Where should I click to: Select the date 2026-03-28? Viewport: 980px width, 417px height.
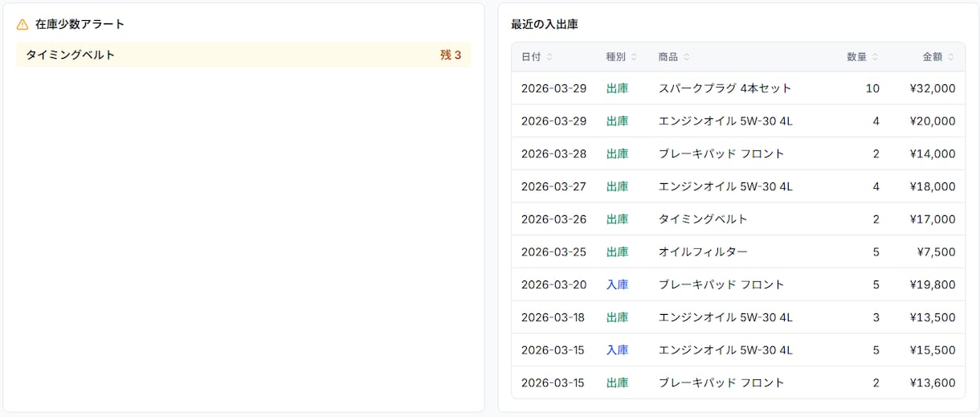554,153
